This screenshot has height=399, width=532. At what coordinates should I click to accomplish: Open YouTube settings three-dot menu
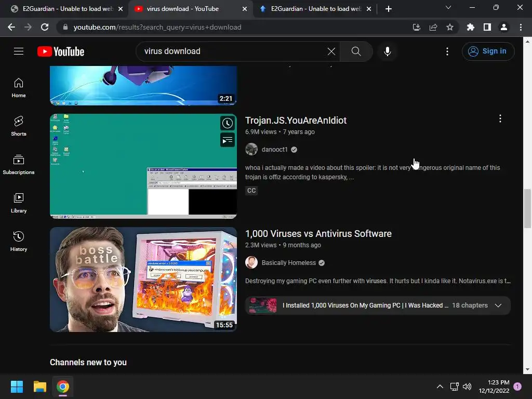pos(447,51)
